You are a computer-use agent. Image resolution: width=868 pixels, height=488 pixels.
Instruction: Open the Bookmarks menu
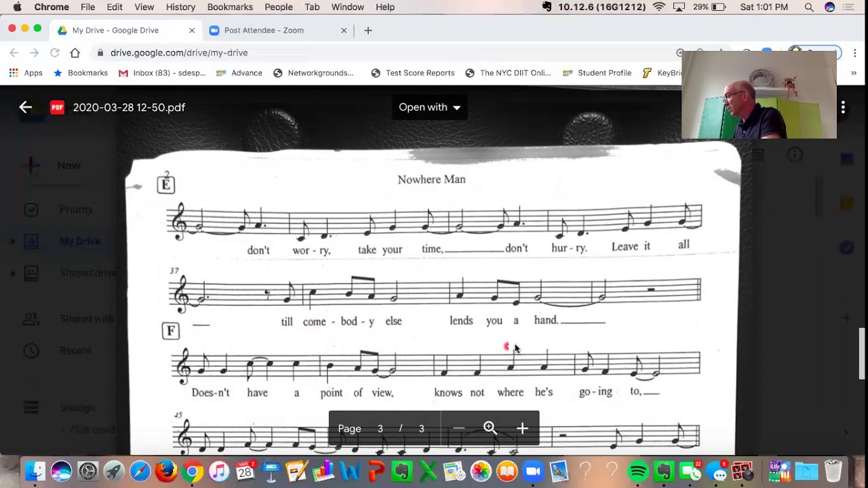[230, 7]
